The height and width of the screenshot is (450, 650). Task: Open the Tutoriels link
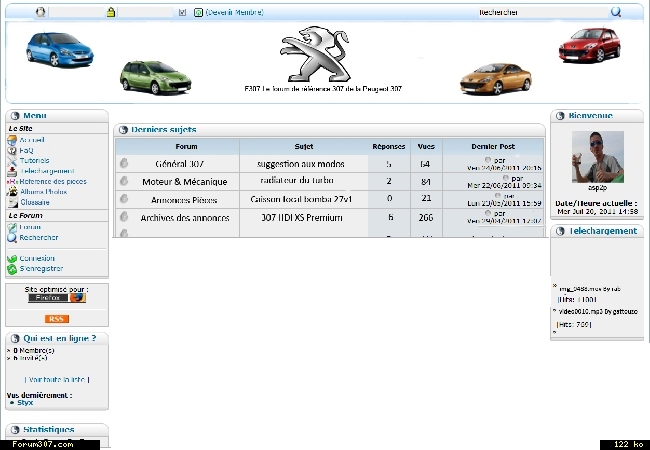(34, 160)
